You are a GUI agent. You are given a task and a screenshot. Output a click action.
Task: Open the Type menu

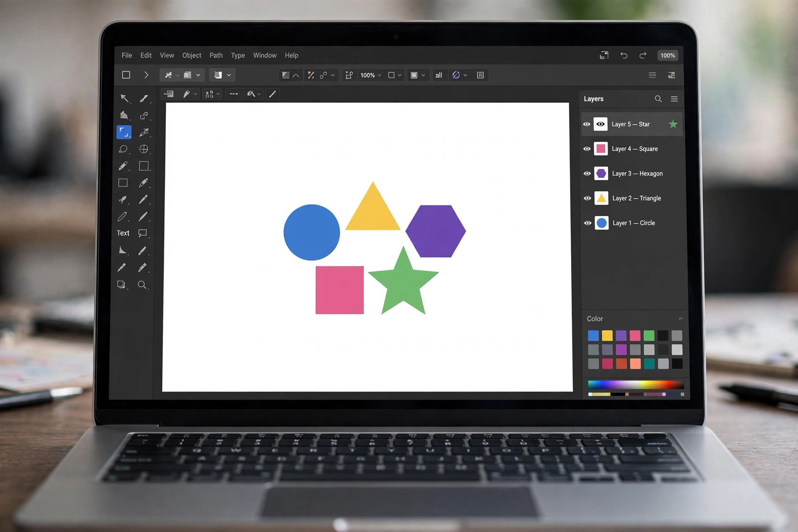(238, 55)
